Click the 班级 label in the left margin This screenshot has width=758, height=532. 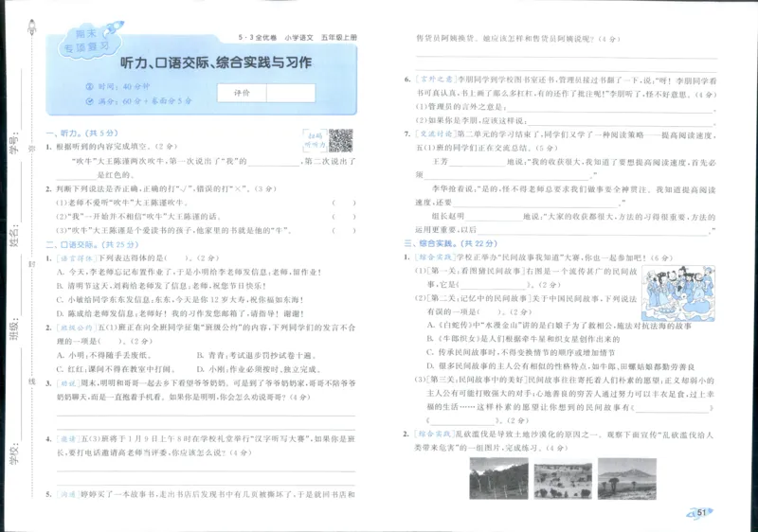pyautogui.click(x=15, y=328)
